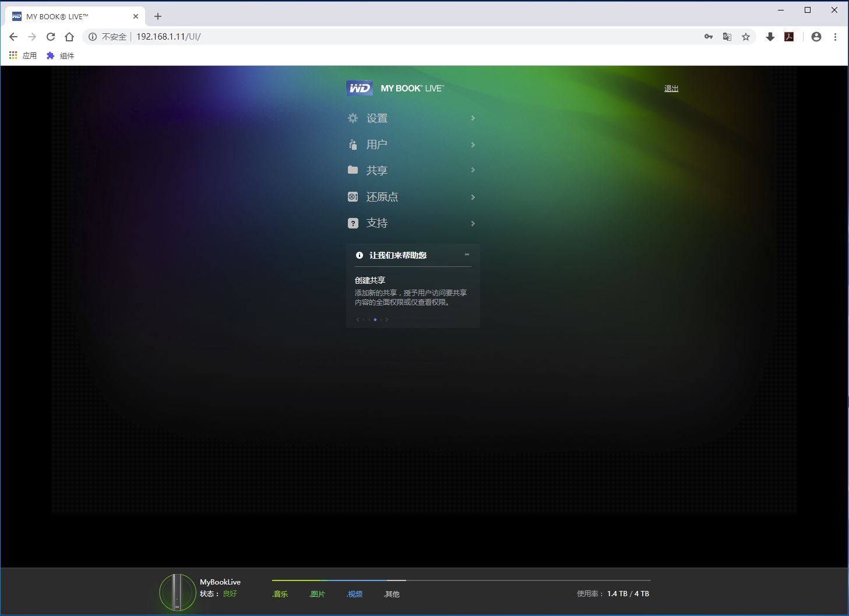The height and width of the screenshot is (616, 849).
Task: Click the browser home icon
Action: pos(69,37)
